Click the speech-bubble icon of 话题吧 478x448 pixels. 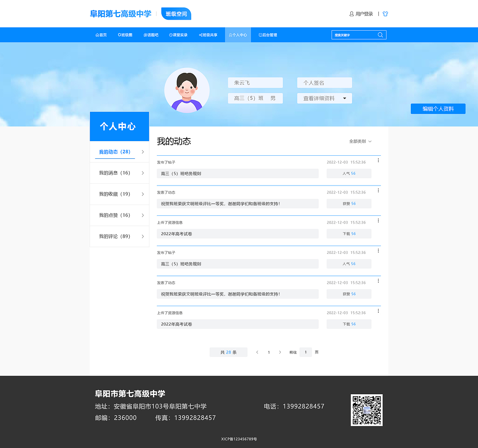[145, 35]
